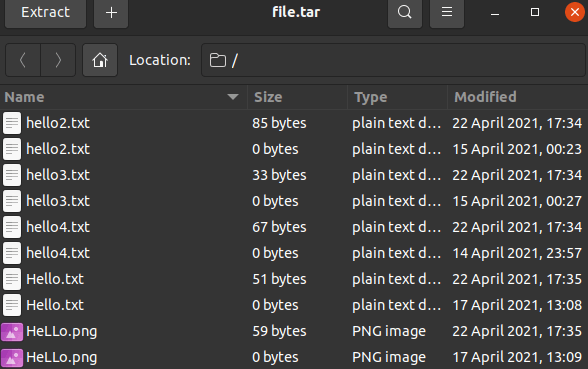Viewport: 588px width, 369px height.
Task: Select Hello.txt with 51 bytes
Action: click(x=294, y=279)
